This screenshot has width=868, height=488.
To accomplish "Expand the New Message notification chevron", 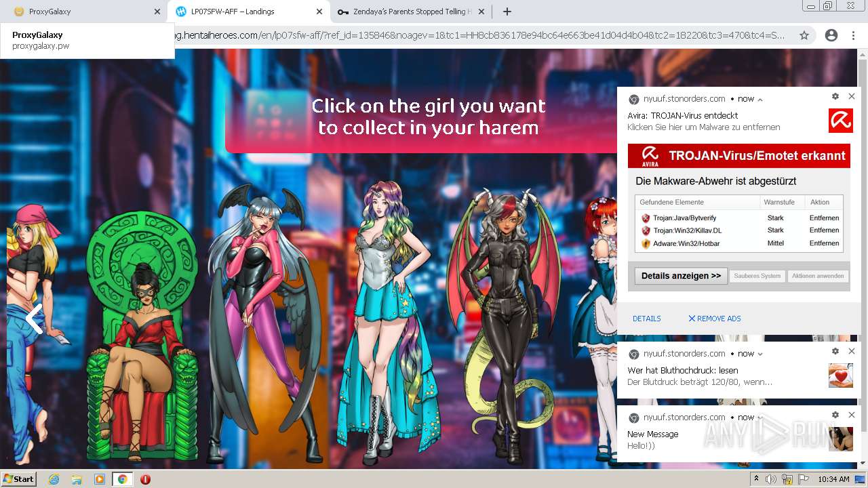I will tap(760, 418).
